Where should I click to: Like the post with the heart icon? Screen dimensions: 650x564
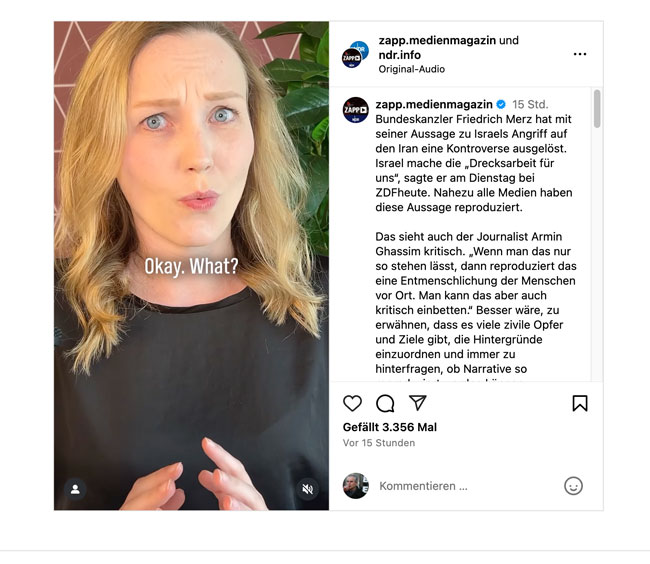pos(352,403)
